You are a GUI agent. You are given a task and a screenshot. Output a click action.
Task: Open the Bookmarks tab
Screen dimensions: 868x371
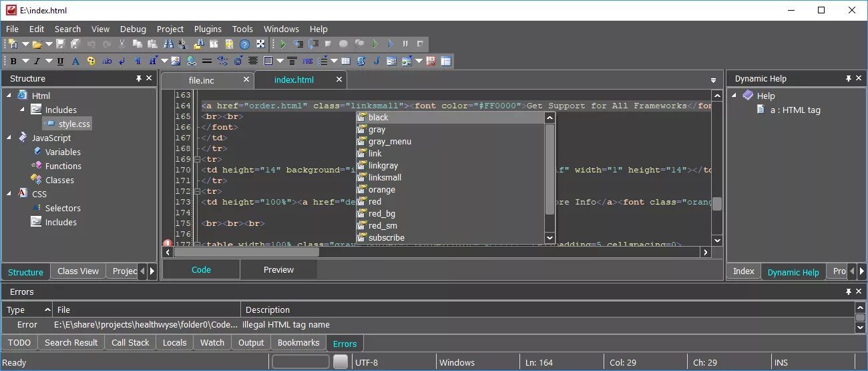(298, 342)
